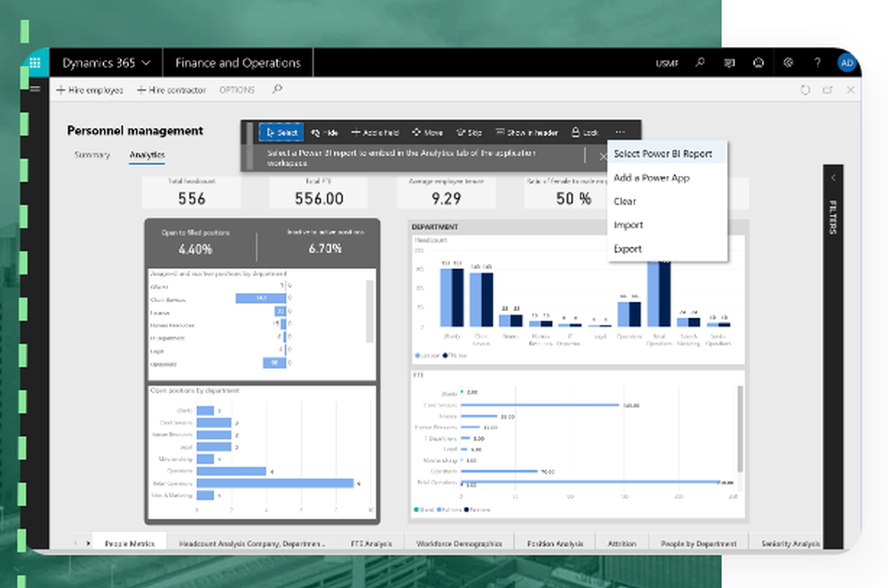888x588 pixels.
Task: Click the Skip tool in the personalization bar
Action: pyautogui.click(x=470, y=132)
